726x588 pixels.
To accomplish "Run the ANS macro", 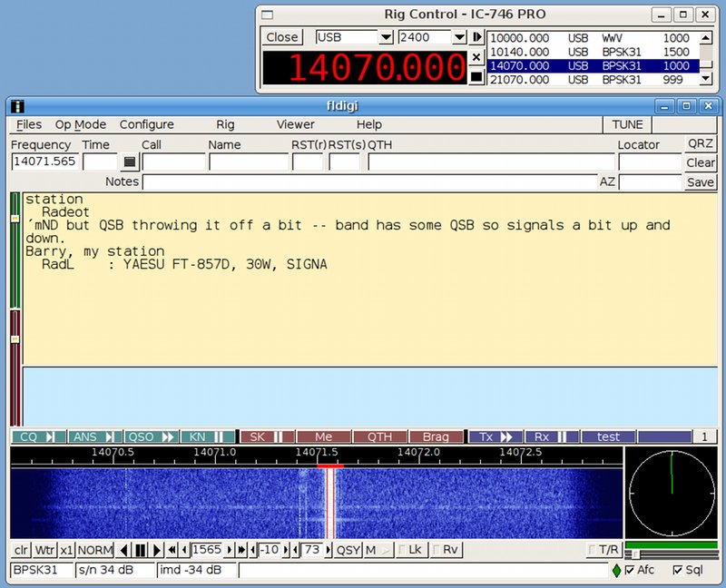I will pyautogui.click(x=95, y=437).
